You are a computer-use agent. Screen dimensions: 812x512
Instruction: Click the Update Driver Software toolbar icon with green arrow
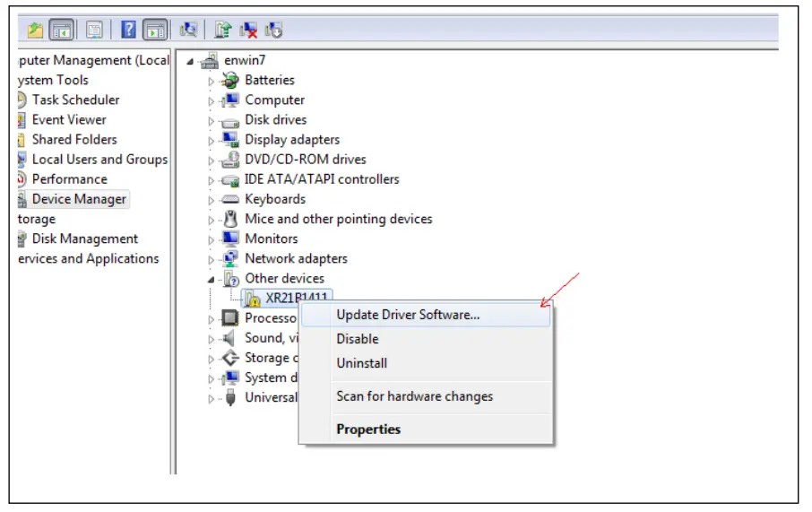point(223,30)
